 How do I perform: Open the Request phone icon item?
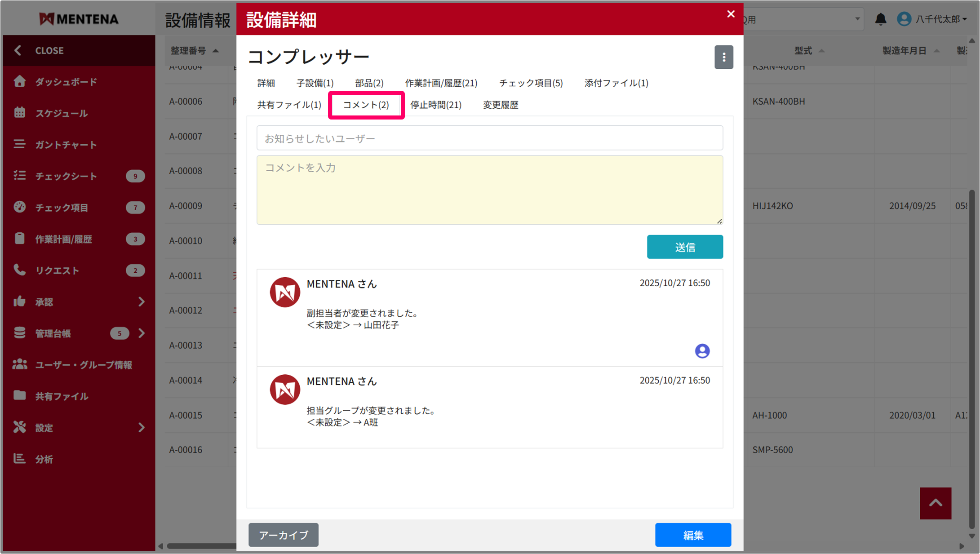click(x=20, y=270)
